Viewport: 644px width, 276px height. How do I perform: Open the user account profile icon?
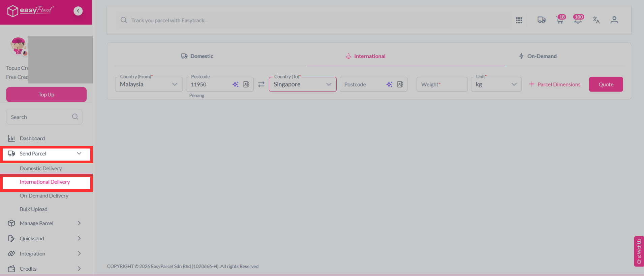[614, 20]
